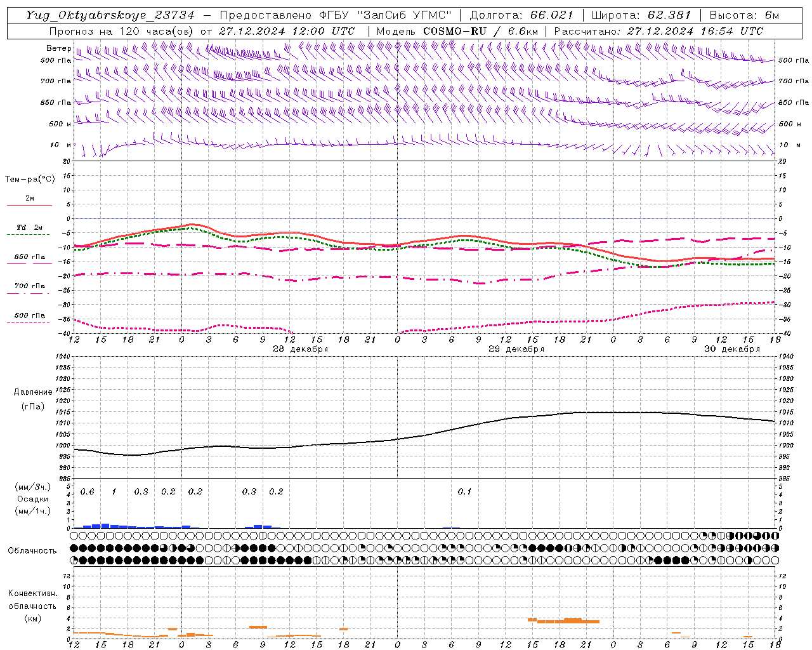This screenshot has height=650, width=812.
Task: Click the Td 2м legend entry
Action: [29, 227]
